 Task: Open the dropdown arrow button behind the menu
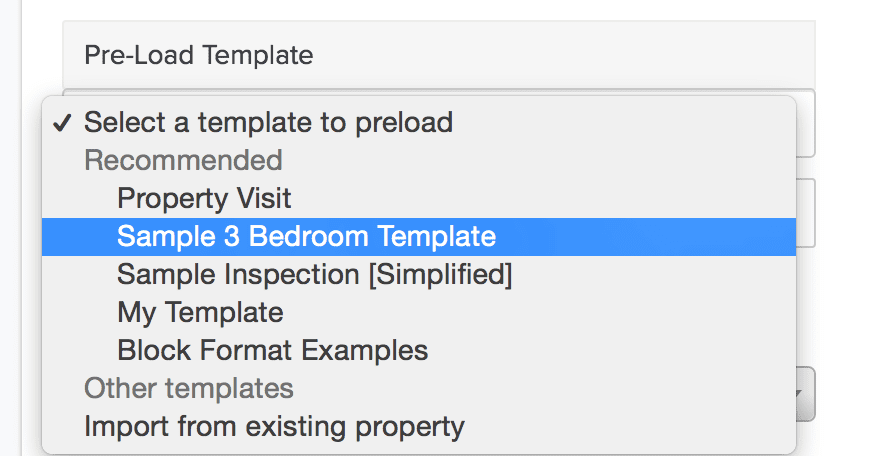tap(806, 394)
